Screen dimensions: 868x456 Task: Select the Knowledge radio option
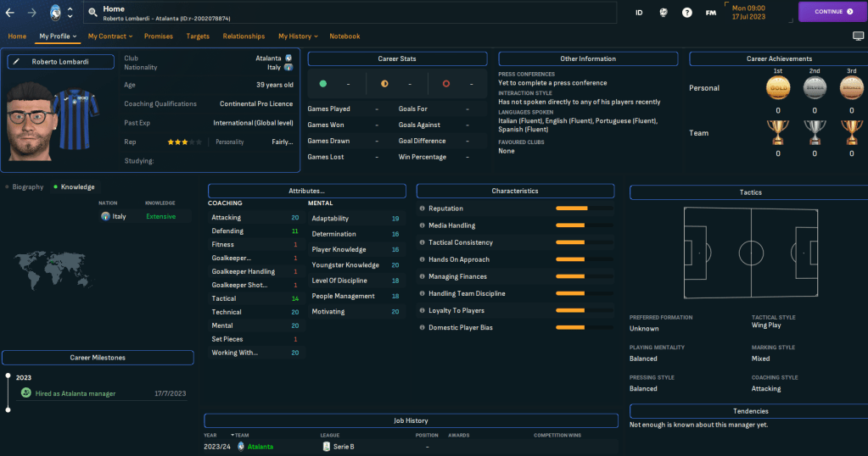(x=73, y=186)
